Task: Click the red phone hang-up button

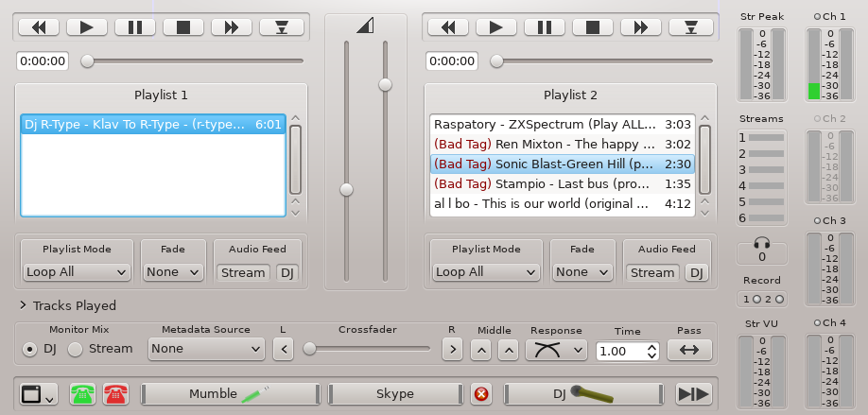Action: (x=115, y=394)
